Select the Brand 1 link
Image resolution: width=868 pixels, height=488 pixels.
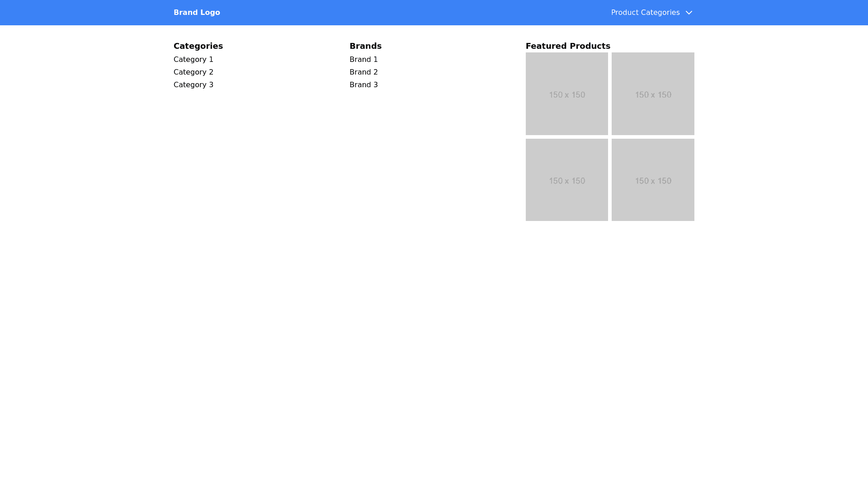[363, 60]
